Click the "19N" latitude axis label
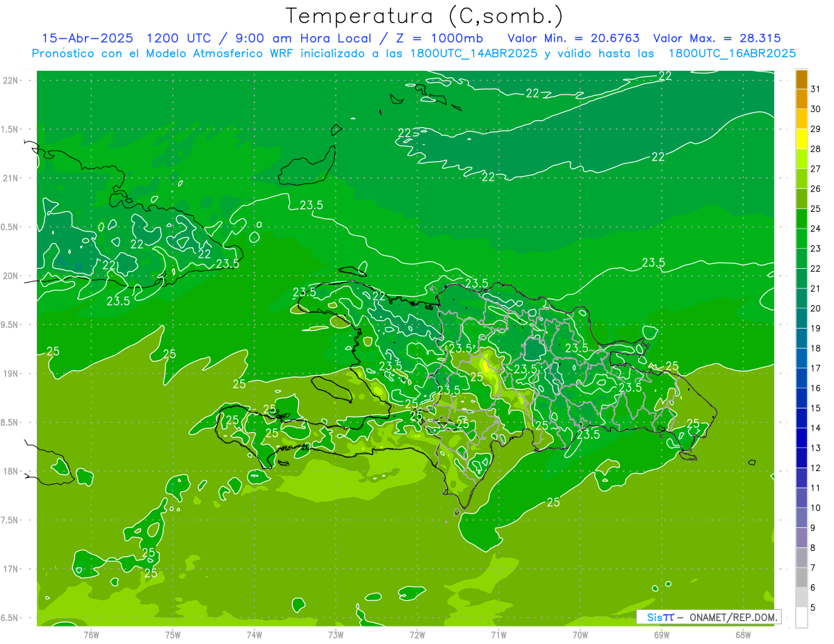 11,374
